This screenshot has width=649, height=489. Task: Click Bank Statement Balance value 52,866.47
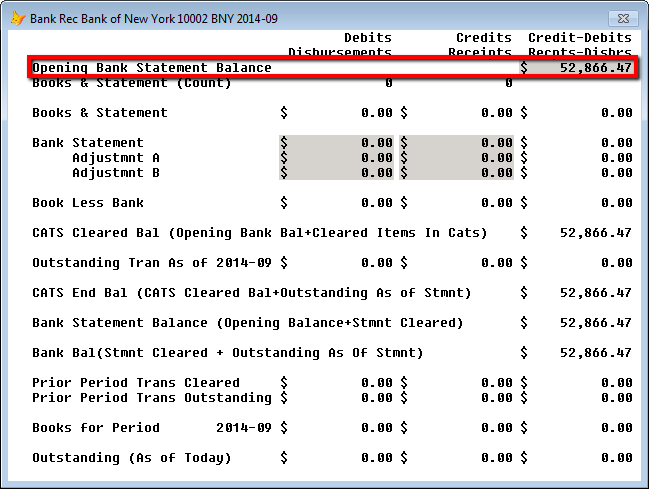pos(596,323)
